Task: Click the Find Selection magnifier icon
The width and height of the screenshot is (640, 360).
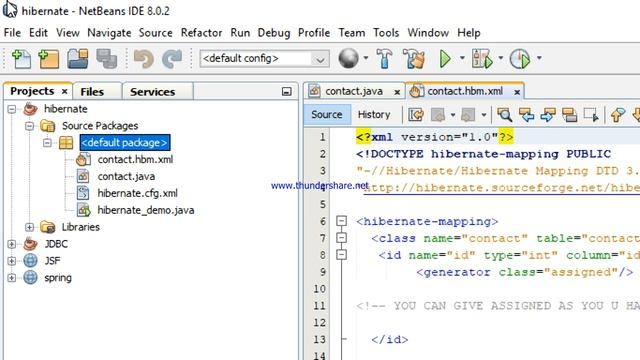Action: 504,115
